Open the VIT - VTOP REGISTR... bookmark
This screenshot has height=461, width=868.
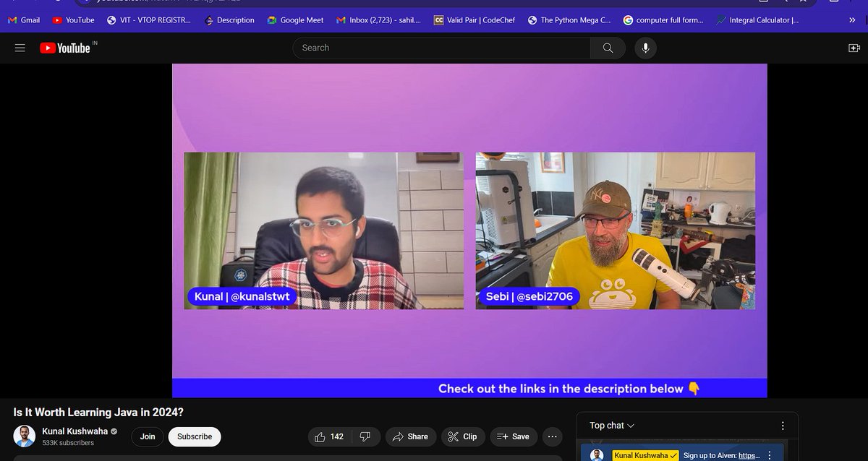[148, 20]
